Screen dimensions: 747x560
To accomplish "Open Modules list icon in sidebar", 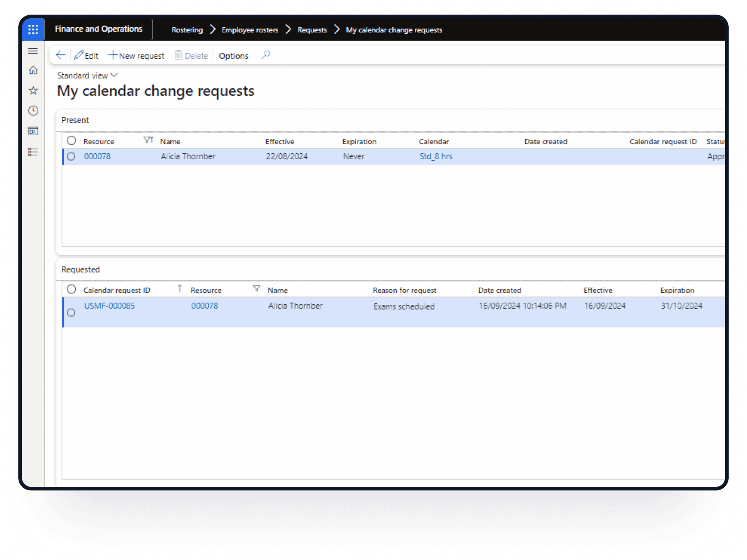I will point(33,152).
